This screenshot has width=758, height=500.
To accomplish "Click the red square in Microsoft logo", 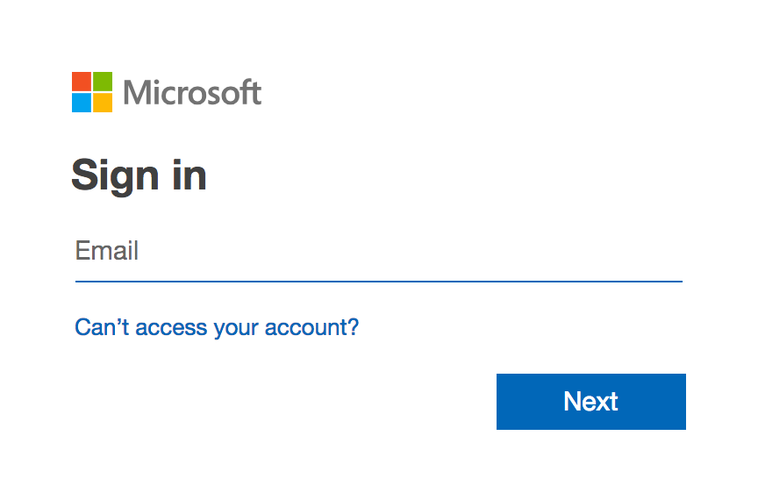I will pyautogui.click(x=81, y=81).
